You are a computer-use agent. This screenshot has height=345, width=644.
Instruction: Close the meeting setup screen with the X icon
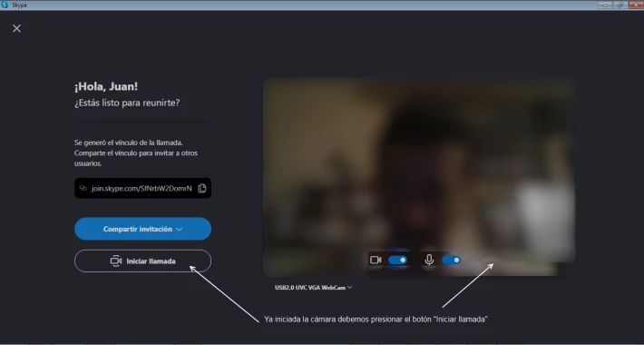pyautogui.click(x=16, y=28)
